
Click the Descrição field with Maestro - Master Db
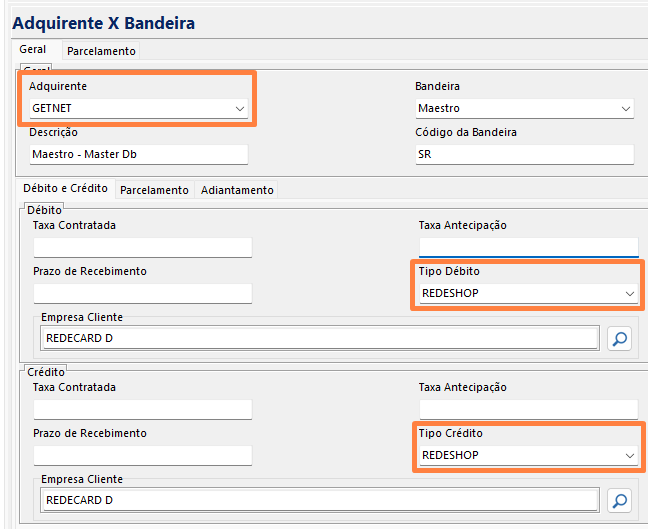139,154
